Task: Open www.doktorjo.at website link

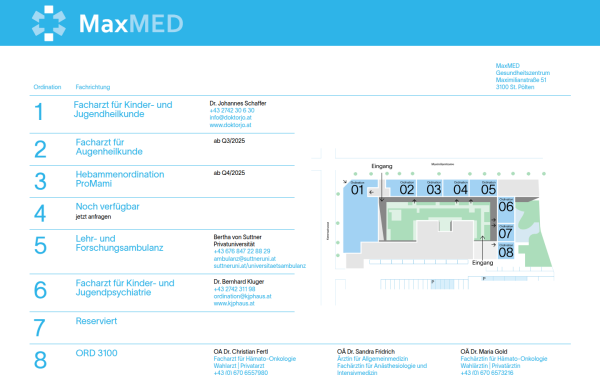Action: pos(230,125)
